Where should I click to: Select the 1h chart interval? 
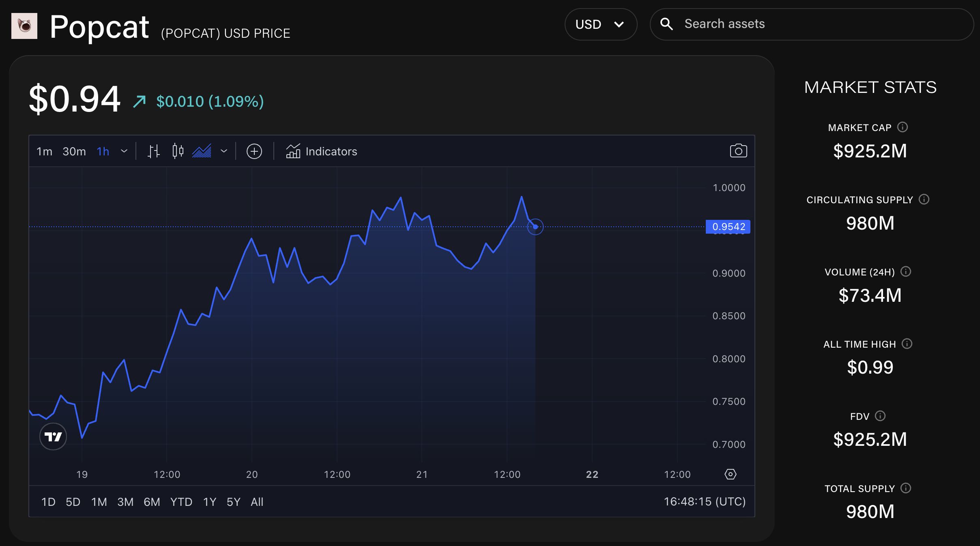(103, 151)
